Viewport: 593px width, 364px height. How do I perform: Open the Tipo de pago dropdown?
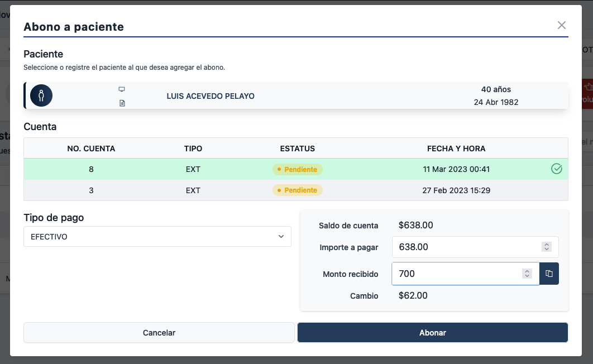pyautogui.click(x=157, y=237)
